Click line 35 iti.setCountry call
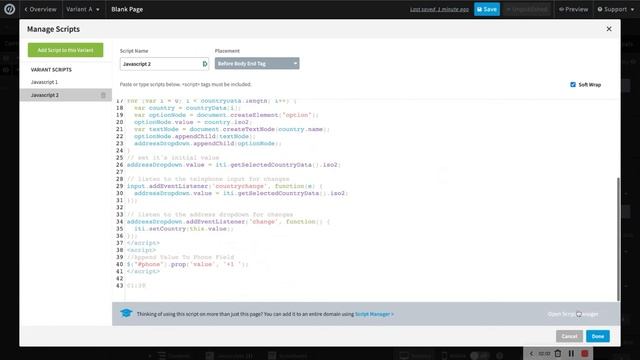This screenshot has height=360, width=640. 184,229
